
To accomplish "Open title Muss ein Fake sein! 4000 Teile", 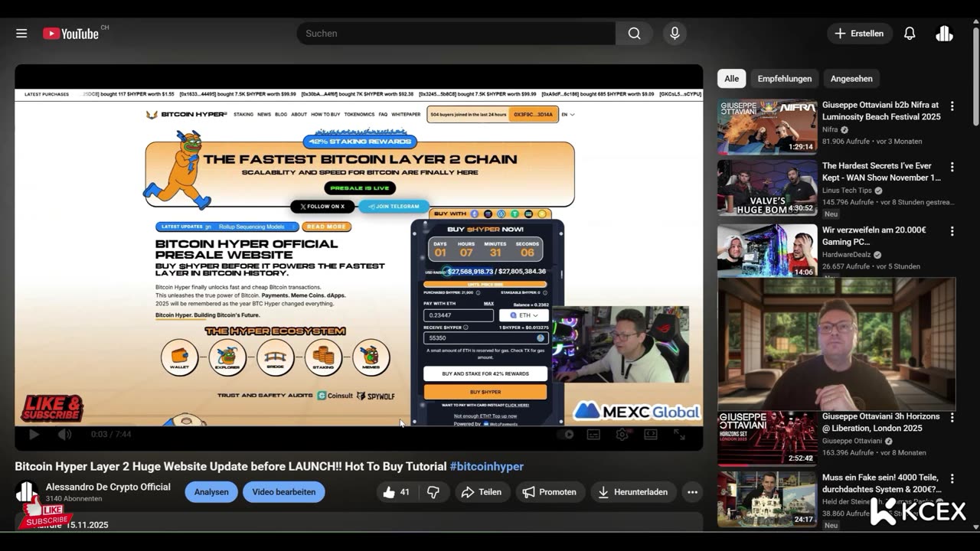I will pos(881,483).
